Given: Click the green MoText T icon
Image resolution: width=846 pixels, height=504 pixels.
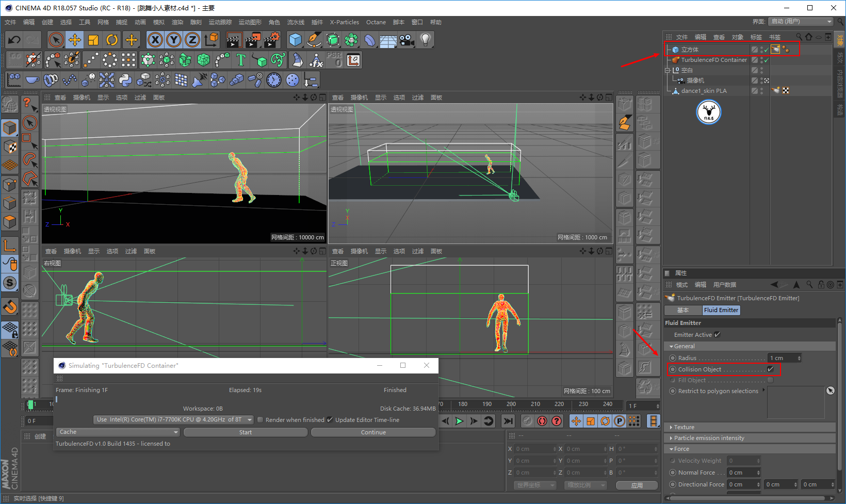Looking at the screenshot, I should (241, 60).
